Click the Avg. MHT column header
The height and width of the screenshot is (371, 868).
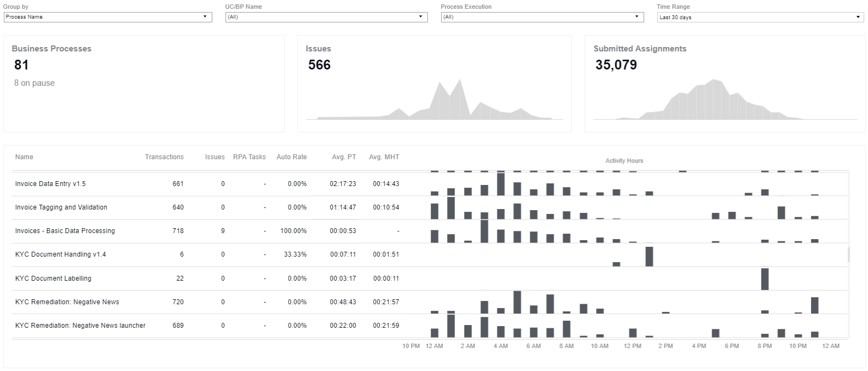pyautogui.click(x=384, y=157)
